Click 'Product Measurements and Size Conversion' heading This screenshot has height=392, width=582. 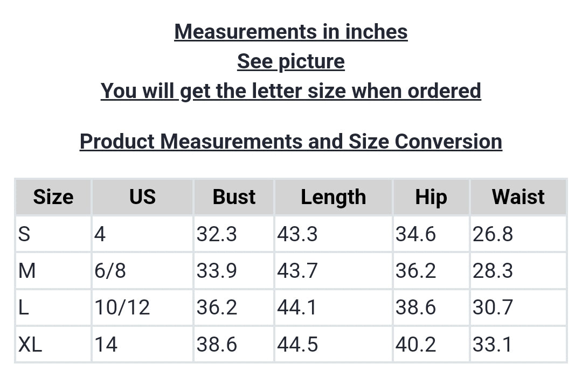(291, 142)
